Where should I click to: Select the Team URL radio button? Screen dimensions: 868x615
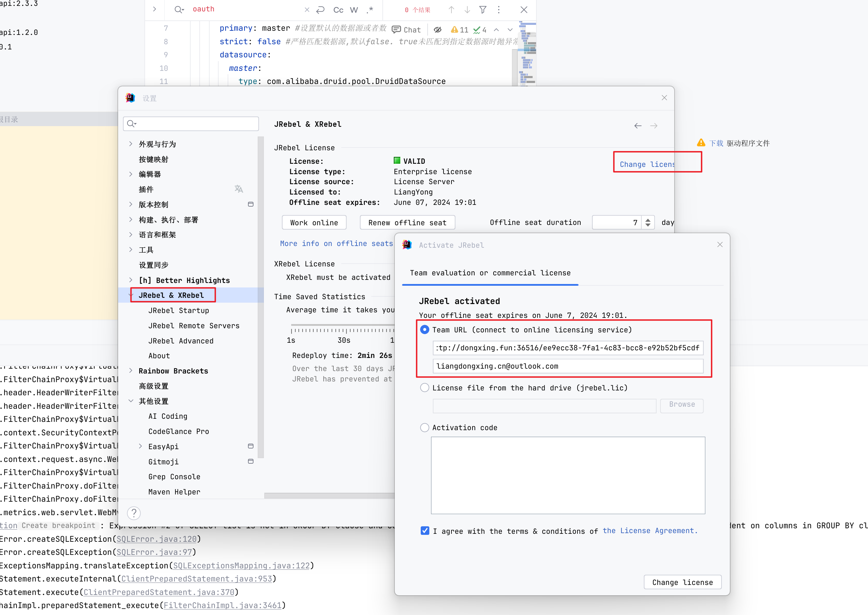(x=425, y=330)
